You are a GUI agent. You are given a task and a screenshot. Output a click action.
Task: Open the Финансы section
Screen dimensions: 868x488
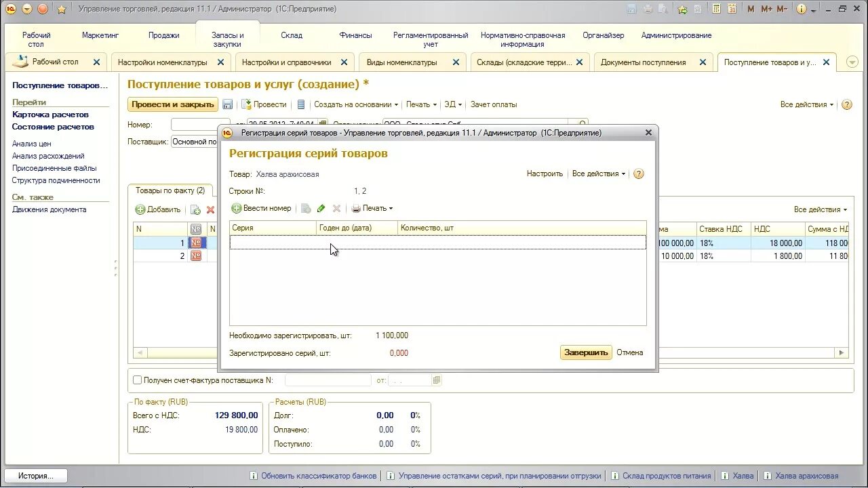pyautogui.click(x=355, y=35)
